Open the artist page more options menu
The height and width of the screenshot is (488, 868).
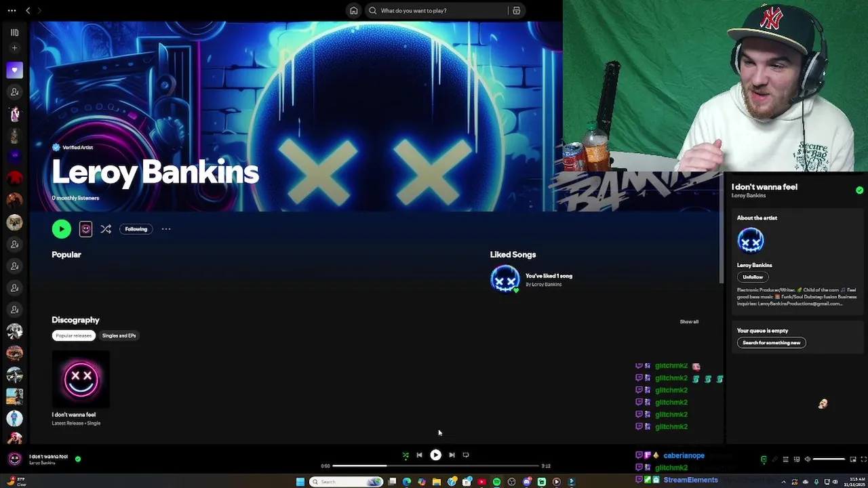166,229
